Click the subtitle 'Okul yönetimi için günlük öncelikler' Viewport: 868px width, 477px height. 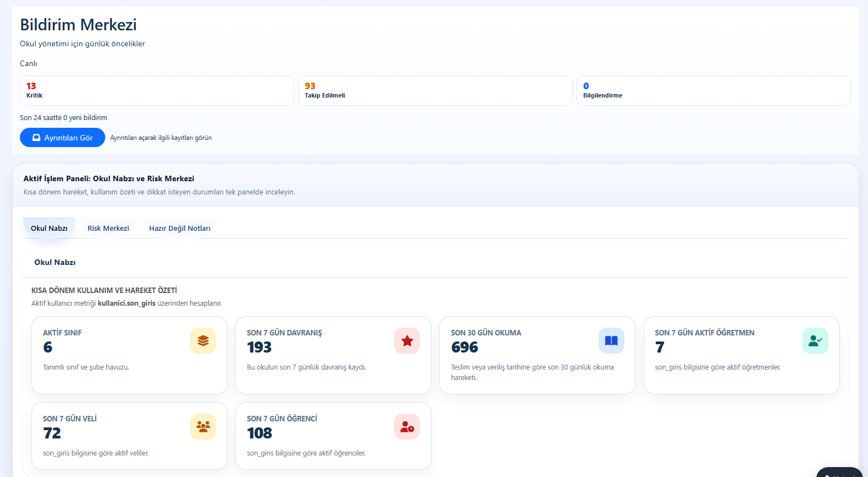pos(83,44)
